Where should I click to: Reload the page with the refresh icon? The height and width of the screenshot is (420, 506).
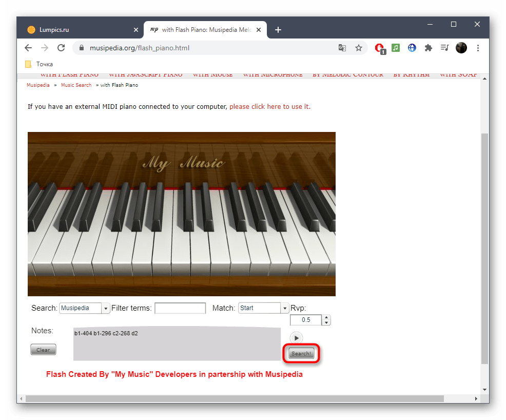[61, 48]
